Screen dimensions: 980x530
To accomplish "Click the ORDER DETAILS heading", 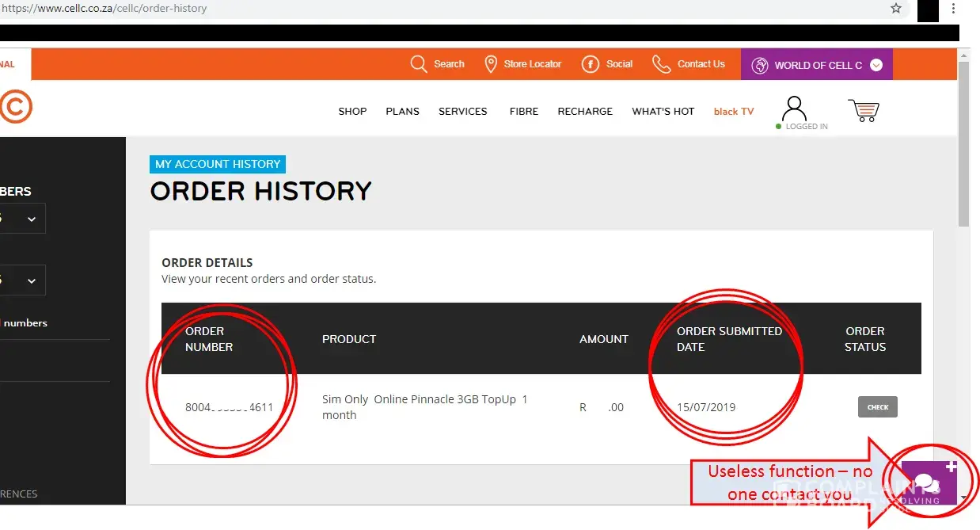I will pyautogui.click(x=207, y=262).
